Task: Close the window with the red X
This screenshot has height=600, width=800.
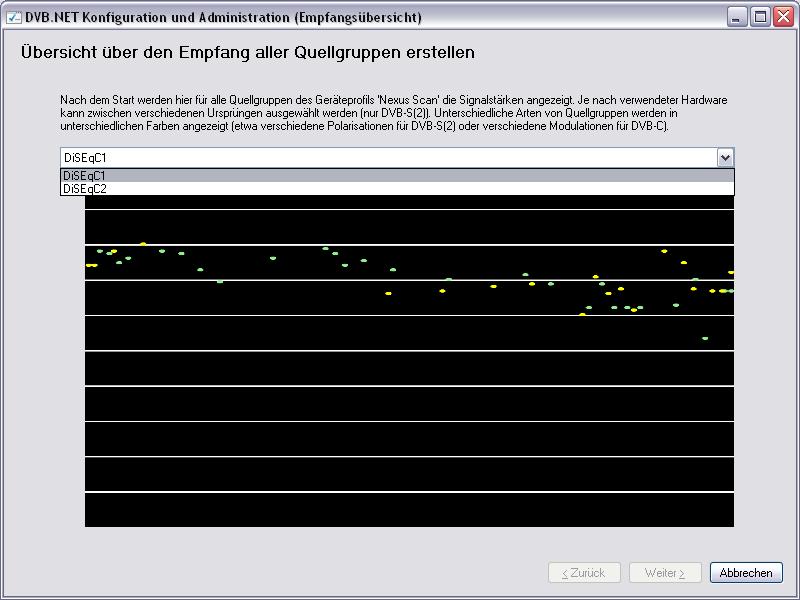Action: [x=783, y=17]
